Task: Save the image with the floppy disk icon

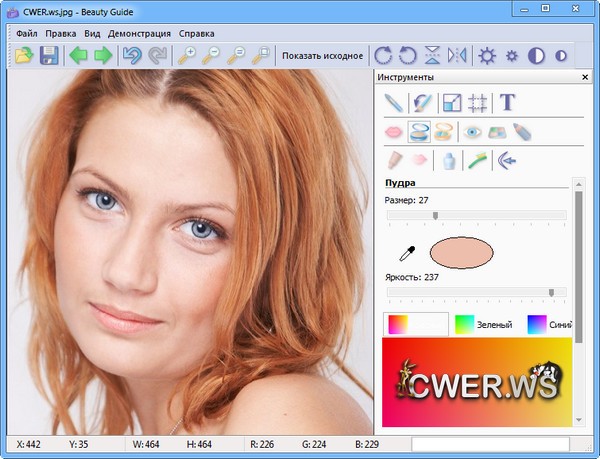Action: coord(48,55)
